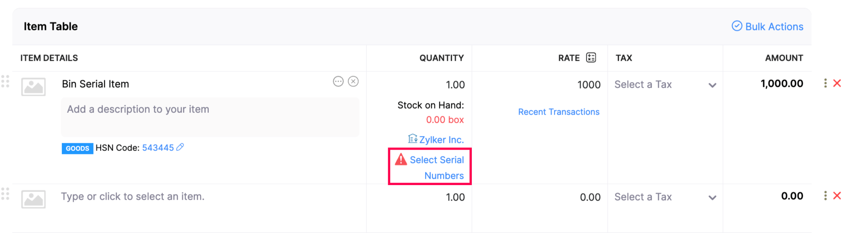Viewport: 868px width, 233px height.
Task: Open Select a Tax dropdown for first row
Action: [x=665, y=85]
